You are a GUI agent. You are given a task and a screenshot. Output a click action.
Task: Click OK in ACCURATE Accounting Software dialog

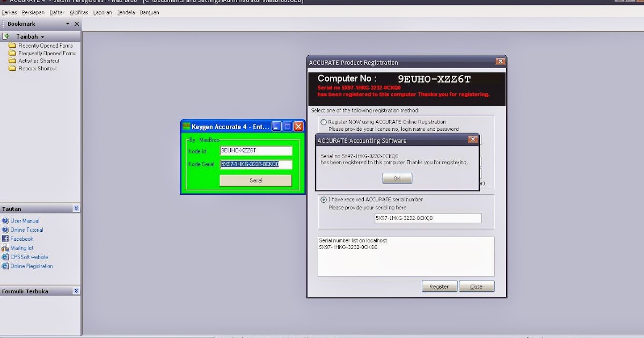tap(397, 178)
